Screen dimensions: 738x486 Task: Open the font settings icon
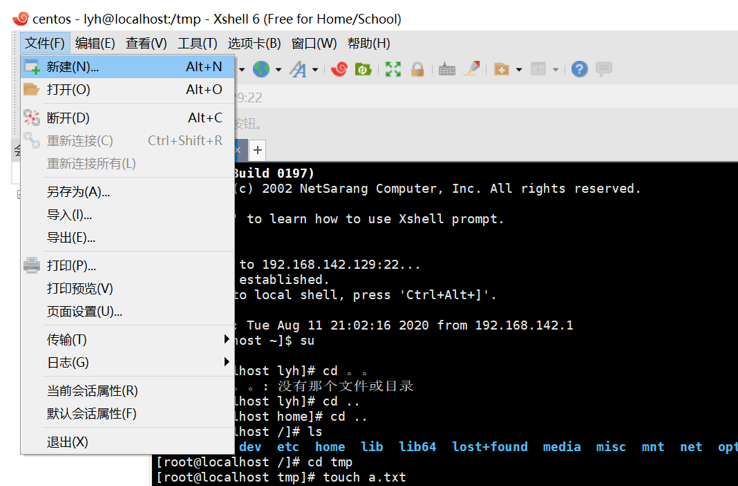[298, 69]
